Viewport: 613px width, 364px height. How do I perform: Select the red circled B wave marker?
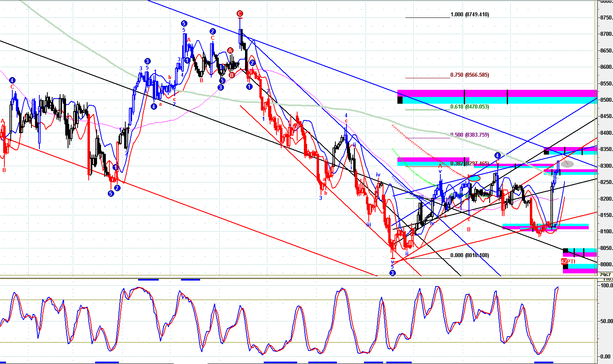[x=232, y=74]
